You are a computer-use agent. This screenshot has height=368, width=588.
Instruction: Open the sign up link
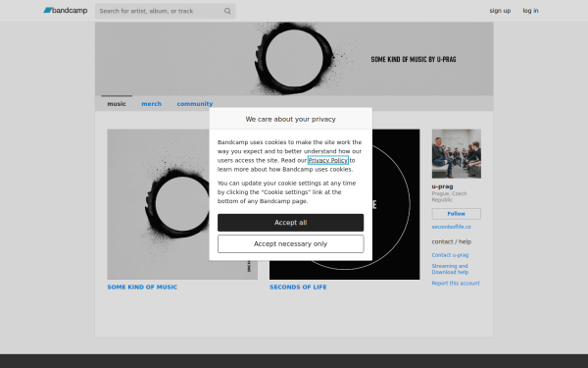[x=500, y=11]
